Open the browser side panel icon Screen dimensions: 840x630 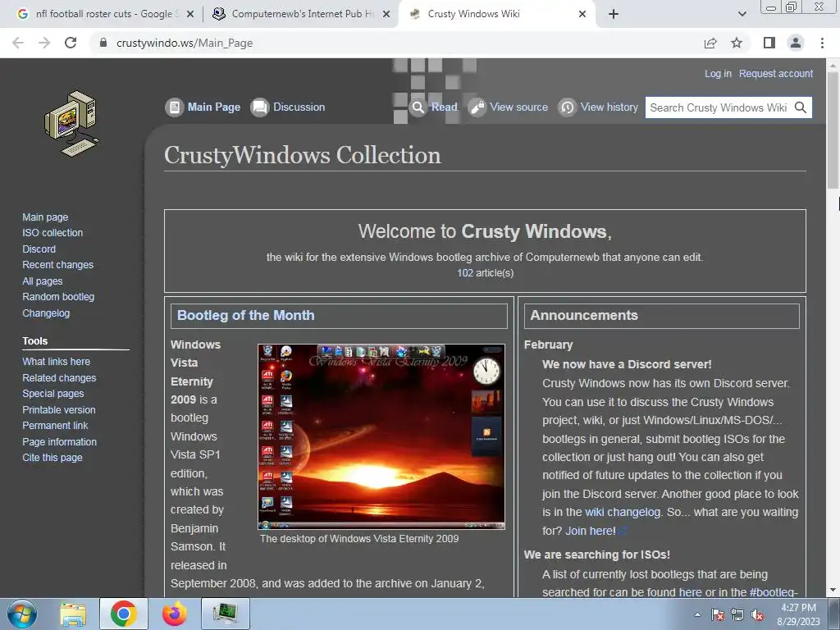[x=769, y=43]
